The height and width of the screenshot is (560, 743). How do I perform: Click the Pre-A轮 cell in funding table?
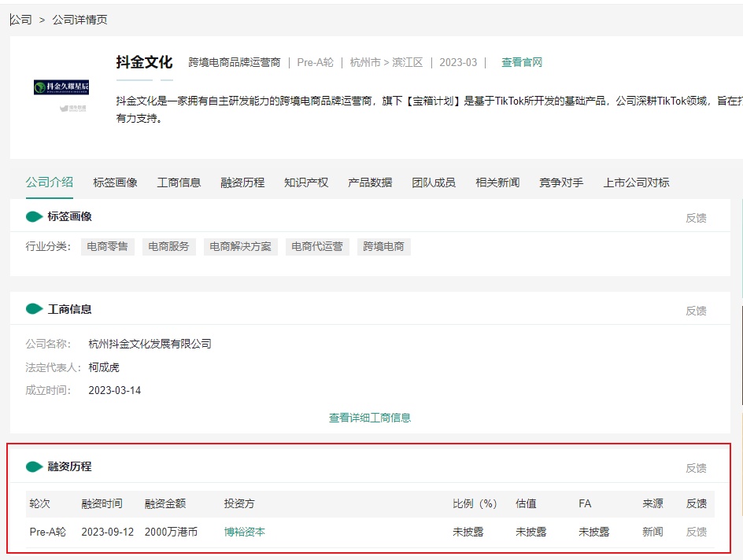click(48, 532)
